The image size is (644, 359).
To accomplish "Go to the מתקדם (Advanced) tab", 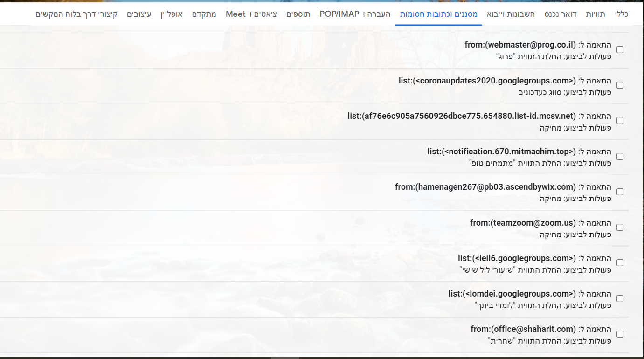I will click(x=204, y=14).
